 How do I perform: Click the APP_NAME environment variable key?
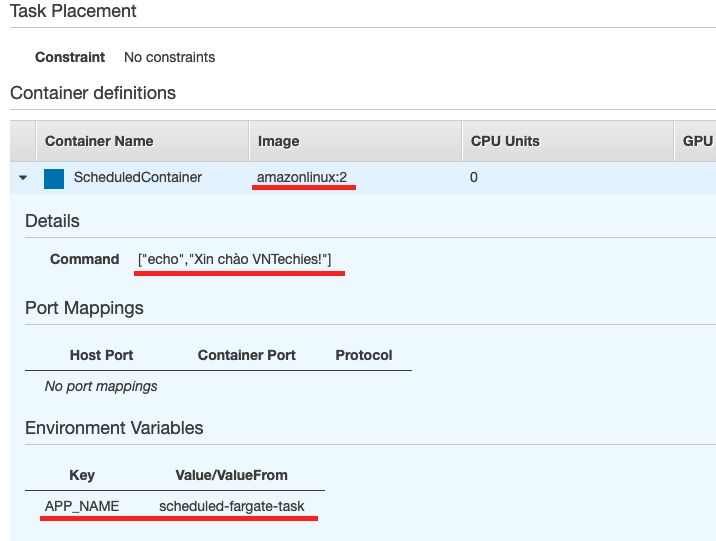[82, 506]
